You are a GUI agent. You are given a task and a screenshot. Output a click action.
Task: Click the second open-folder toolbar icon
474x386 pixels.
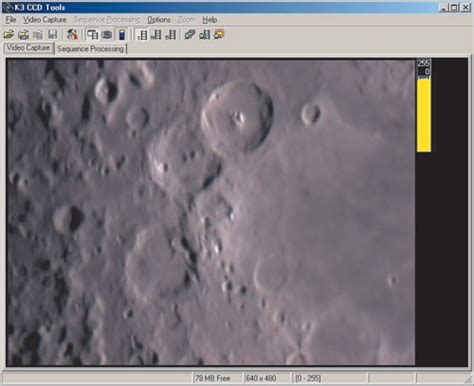pyautogui.click(x=23, y=35)
